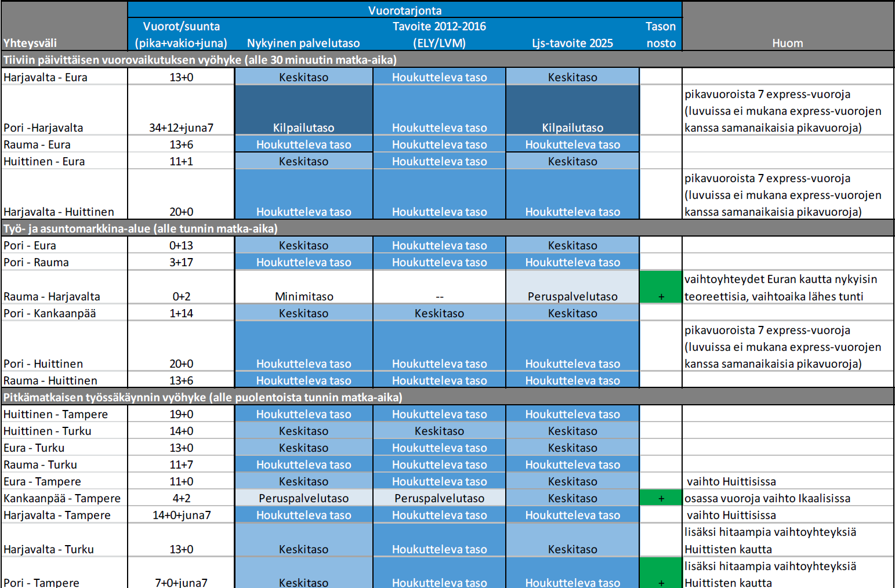Screen dimensions: 895x588
Task: Click the Nykyinen palvelutaso column header
Action: [x=303, y=43]
